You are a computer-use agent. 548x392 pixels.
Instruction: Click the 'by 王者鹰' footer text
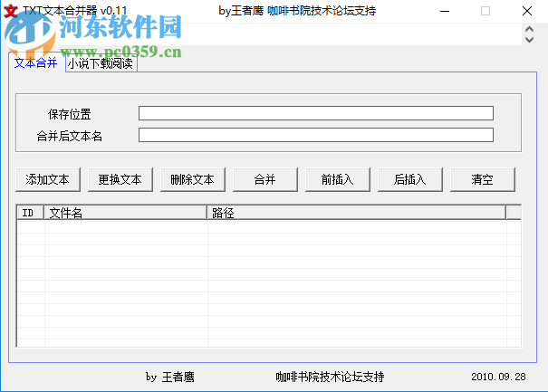170,377
